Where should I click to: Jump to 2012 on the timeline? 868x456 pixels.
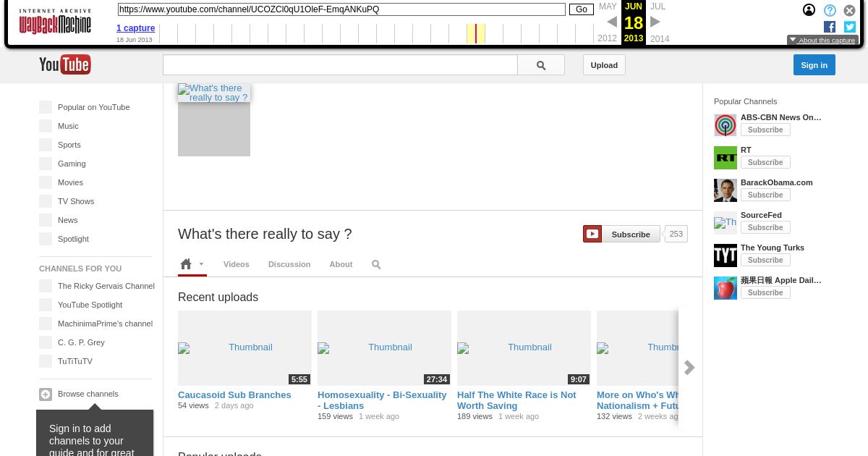[x=608, y=39]
